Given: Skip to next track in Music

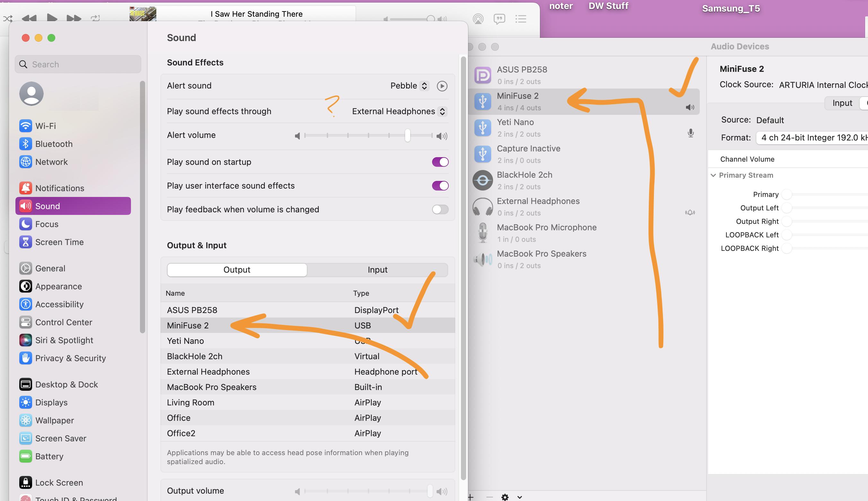Looking at the screenshot, I should [x=74, y=18].
